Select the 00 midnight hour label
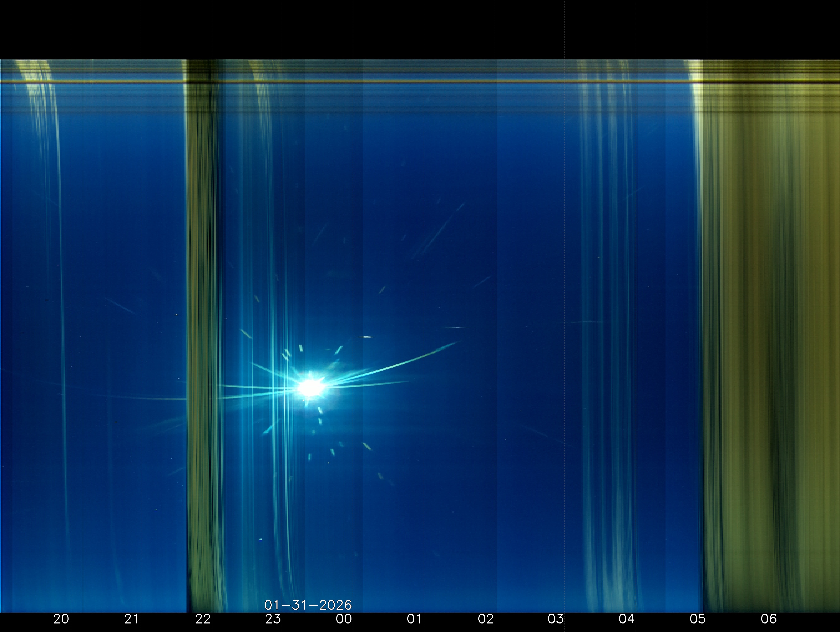This screenshot has width=840, height=632. tap(344, 619)
